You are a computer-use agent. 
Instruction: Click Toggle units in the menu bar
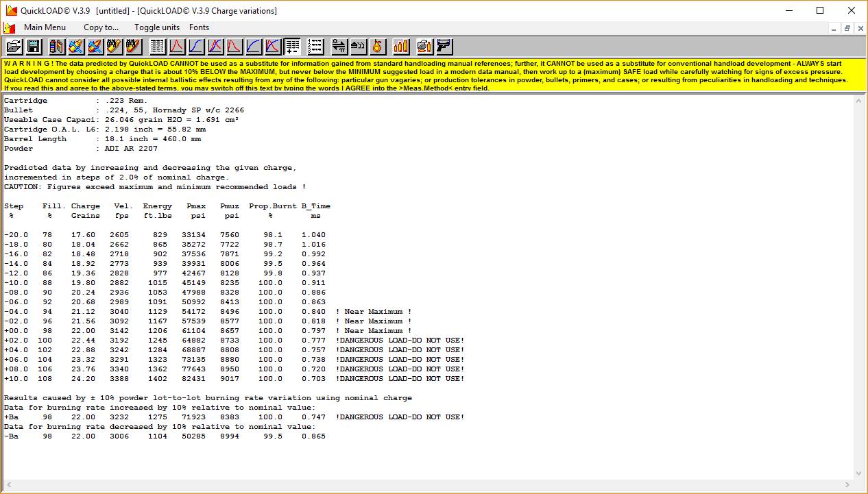(x=157, y=27)
